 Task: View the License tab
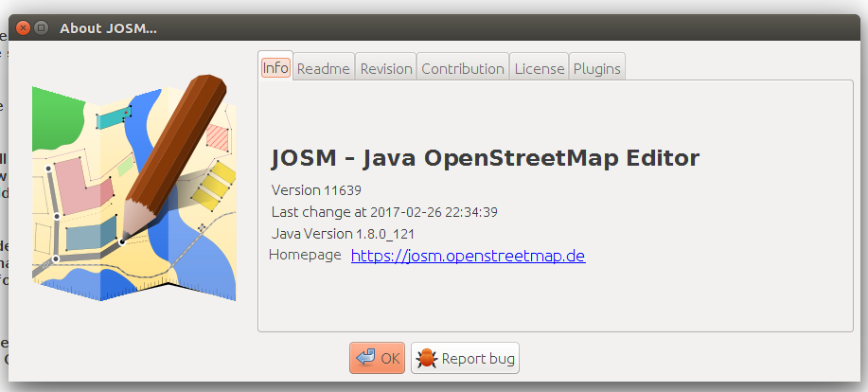(x=540, y=69)
